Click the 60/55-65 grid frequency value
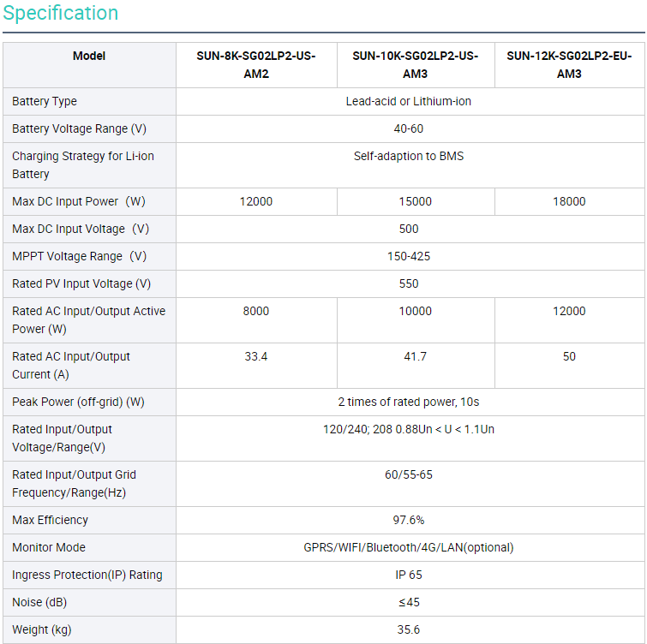Image resolution: width=647 pixels, height=644 pixels. (x=409, y=474)
